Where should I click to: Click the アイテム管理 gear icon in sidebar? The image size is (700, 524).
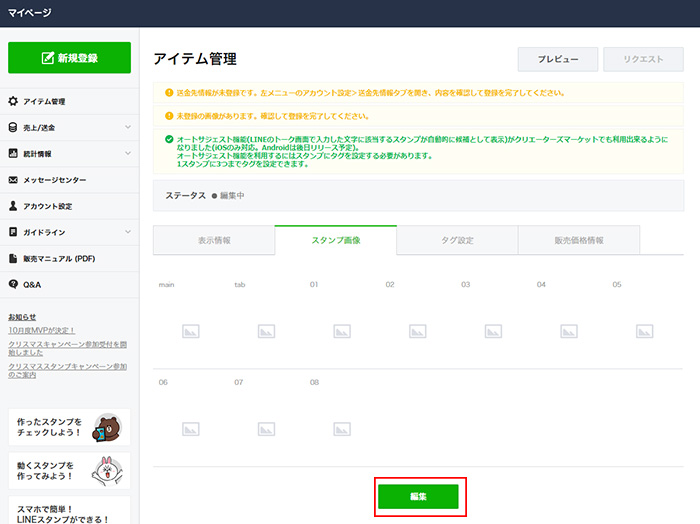pos(13,102)
